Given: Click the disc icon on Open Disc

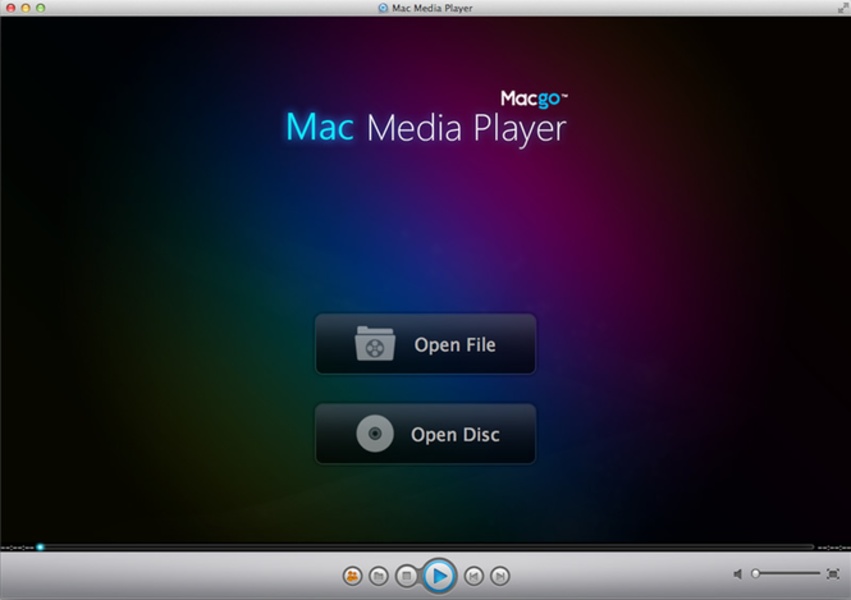Looking at the screenshot, I should pos(374,435).
